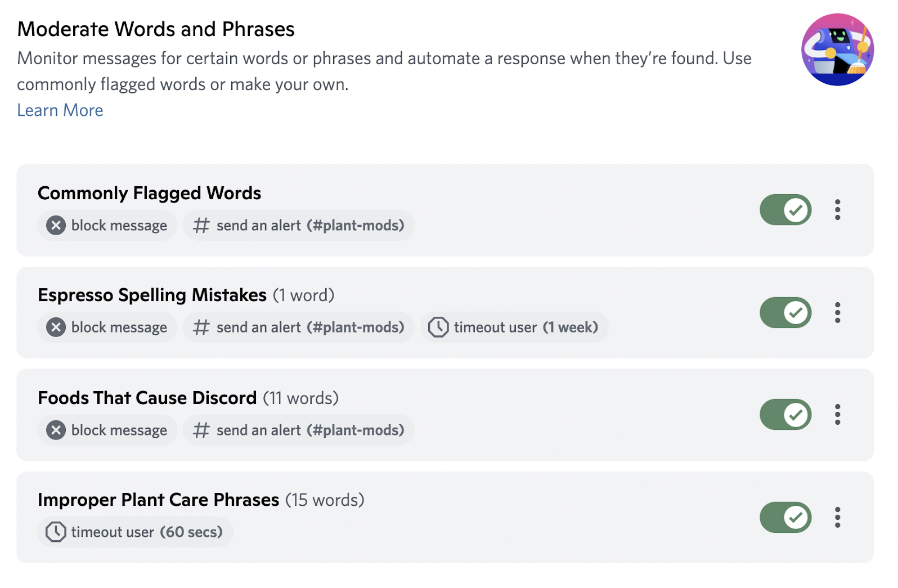Image resolution: width=898 pixels, height=588 pixels.
Task: Open three-dot menu on Espresso Spelling Mistakes
Action: tap(837, 312)
